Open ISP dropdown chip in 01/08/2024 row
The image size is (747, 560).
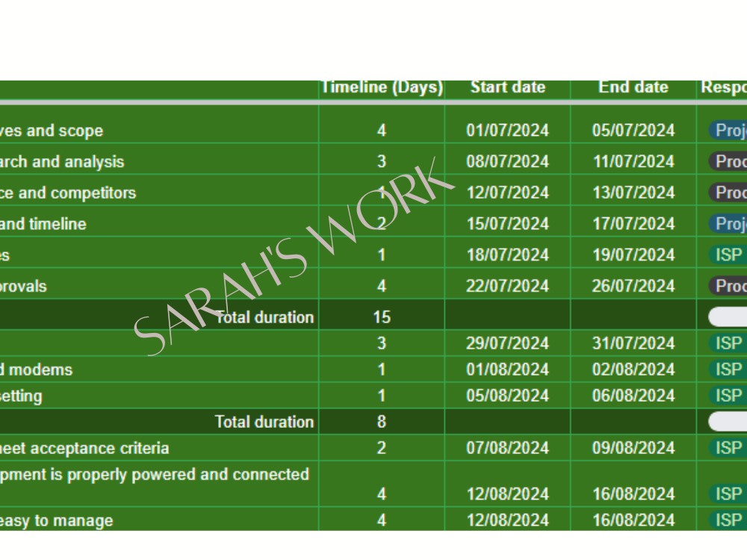pos(728,369)
